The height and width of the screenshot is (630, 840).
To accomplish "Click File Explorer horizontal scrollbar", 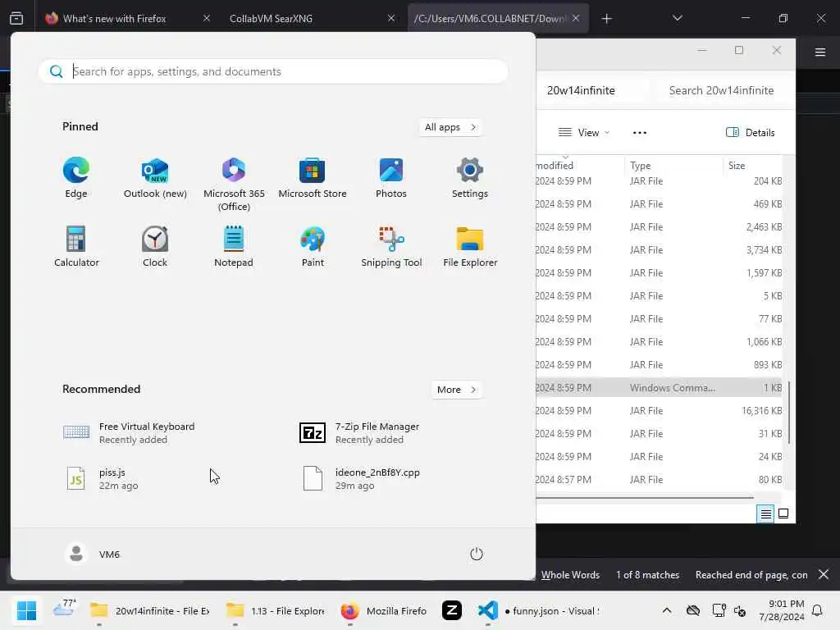I will coord(645,498).
